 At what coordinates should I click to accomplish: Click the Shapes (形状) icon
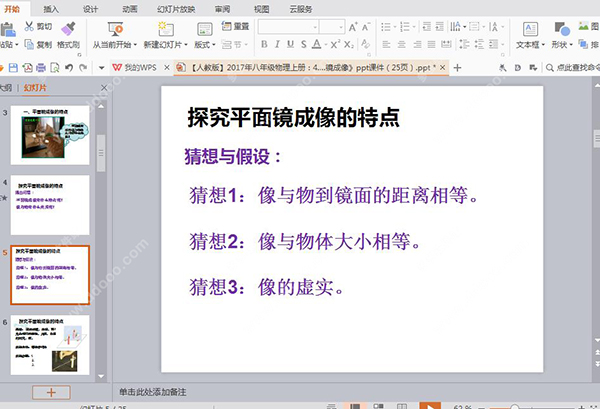pyautogui.click(x=562, y=29)
